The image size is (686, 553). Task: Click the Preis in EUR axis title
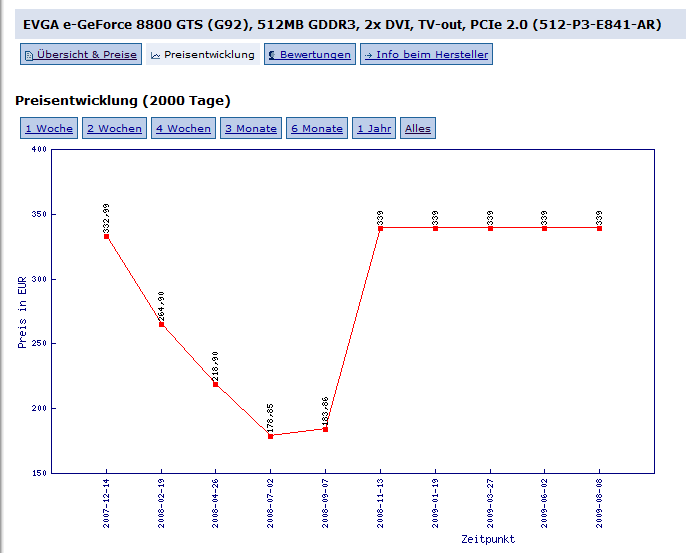(22, 312)
